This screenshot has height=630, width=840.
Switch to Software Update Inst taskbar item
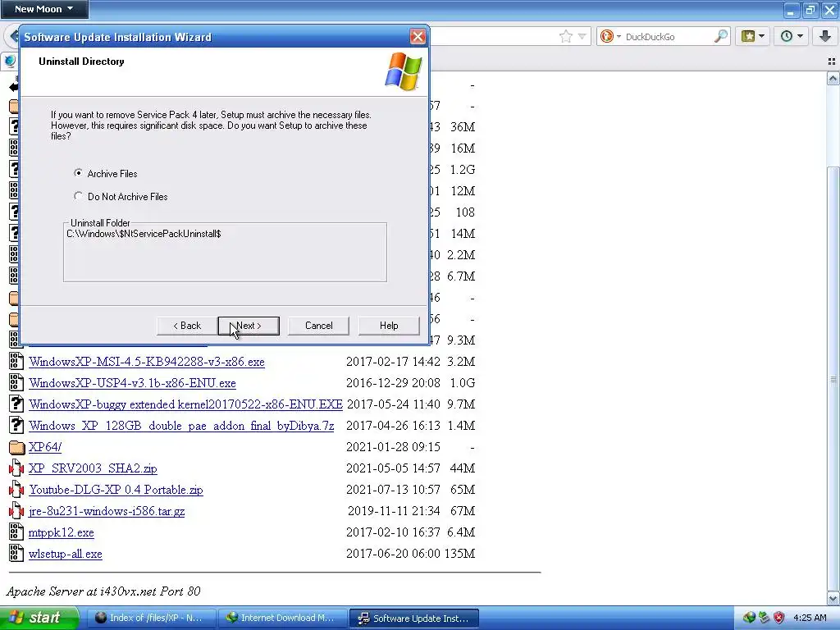(x=414, y=618)
